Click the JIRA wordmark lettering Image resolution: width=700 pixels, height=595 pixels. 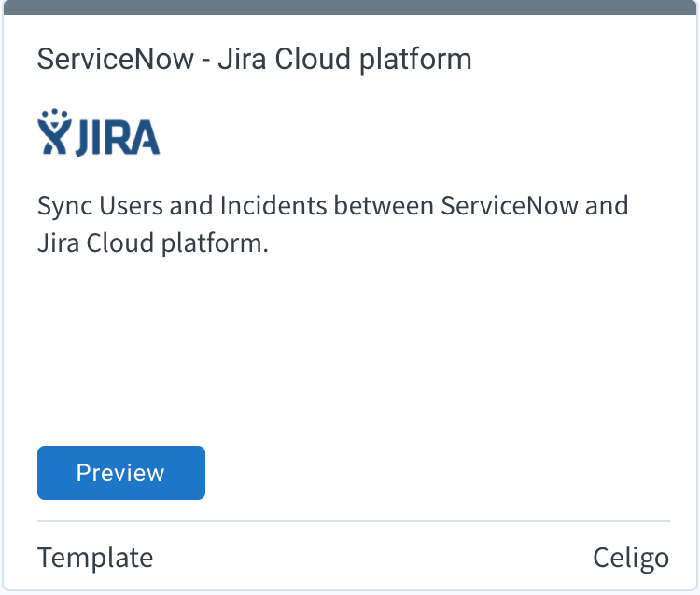pyautogui.click(x=118, y=138)
